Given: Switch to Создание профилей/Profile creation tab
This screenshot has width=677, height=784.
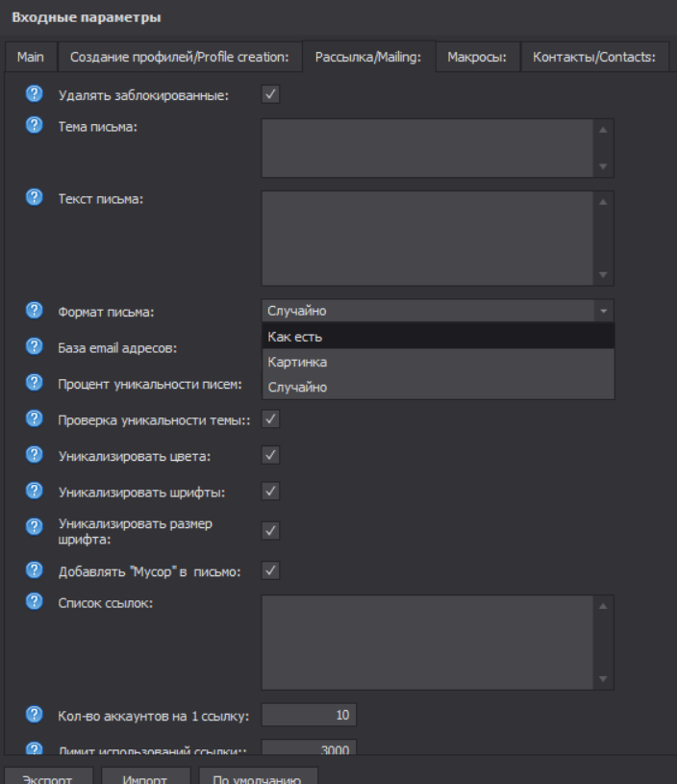Looking at the screenshot, I should pos(180,58).
